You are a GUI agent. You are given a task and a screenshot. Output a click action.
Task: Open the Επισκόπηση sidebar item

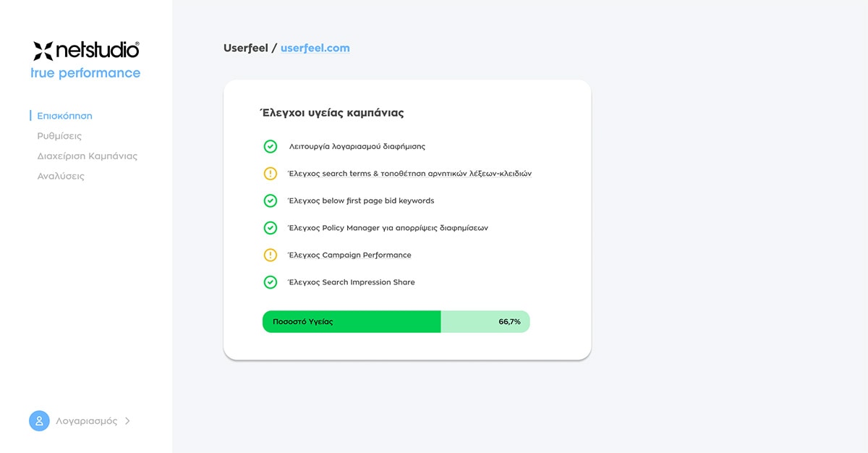64,116
